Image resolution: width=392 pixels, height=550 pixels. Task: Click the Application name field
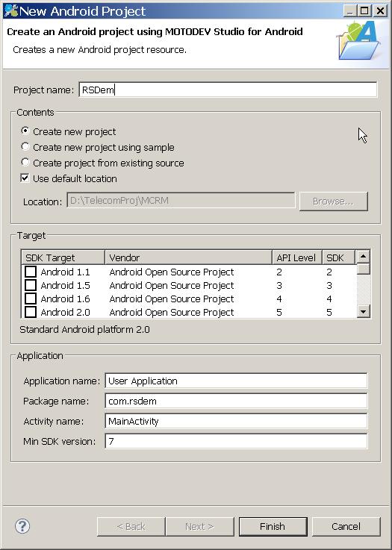point(236,381)
